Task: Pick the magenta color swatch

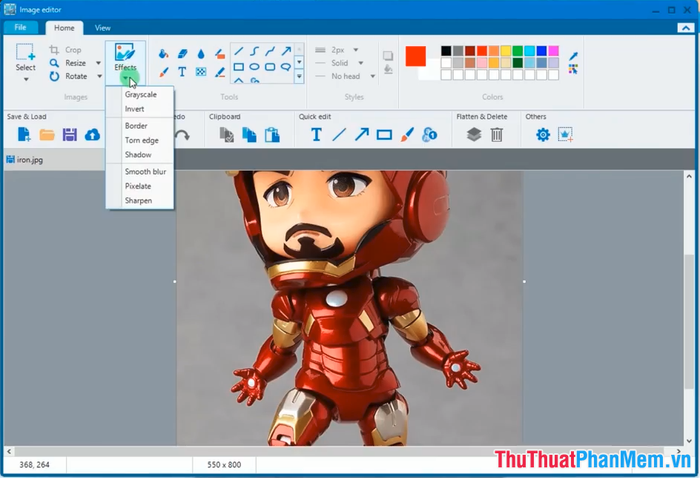Action: click(x=553, y=51)
